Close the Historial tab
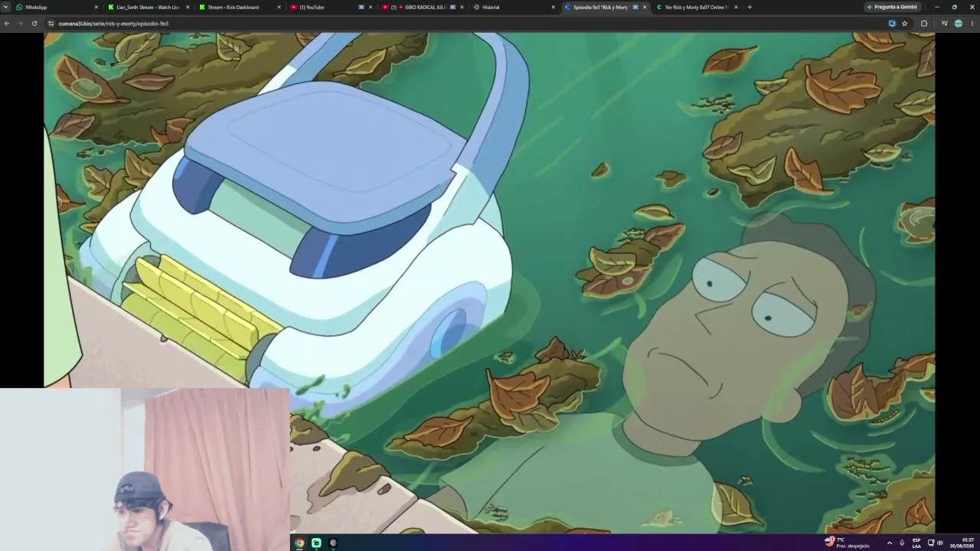The image size is (980, 551). [553, 7]
